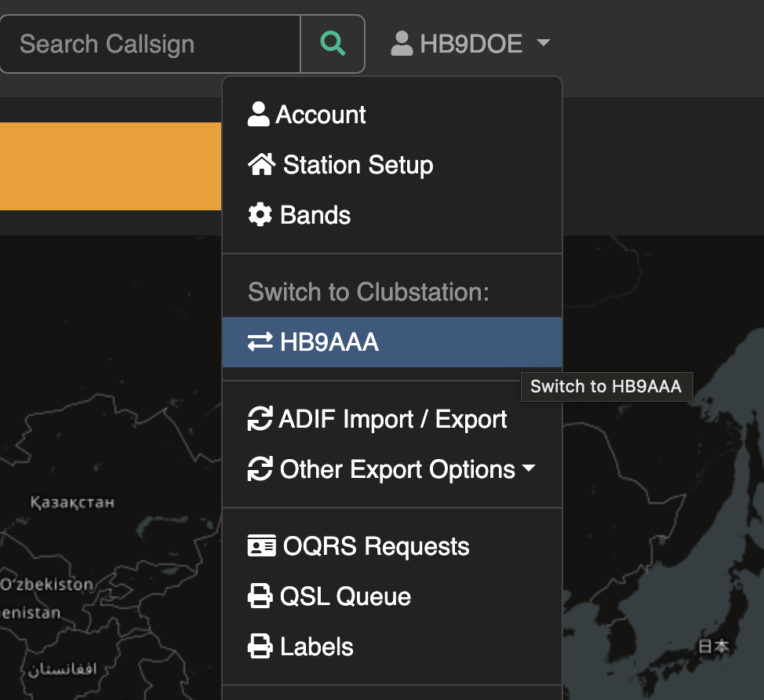Go to Station Setup
764x700 pixels.
392,165
